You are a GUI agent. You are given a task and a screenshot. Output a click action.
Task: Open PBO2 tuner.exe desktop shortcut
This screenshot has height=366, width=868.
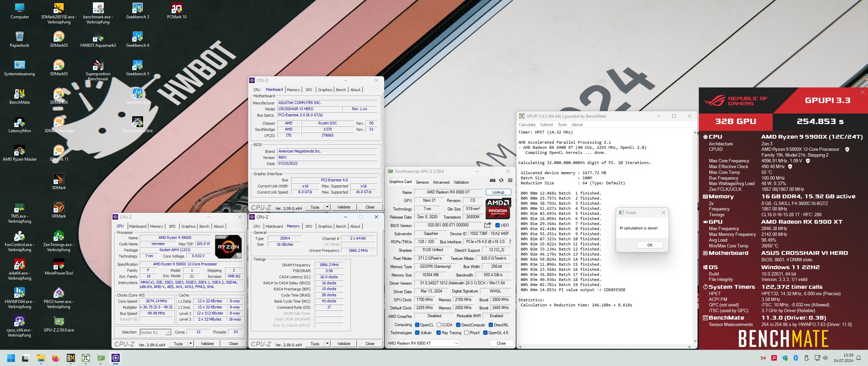click(x=59, y=298)
